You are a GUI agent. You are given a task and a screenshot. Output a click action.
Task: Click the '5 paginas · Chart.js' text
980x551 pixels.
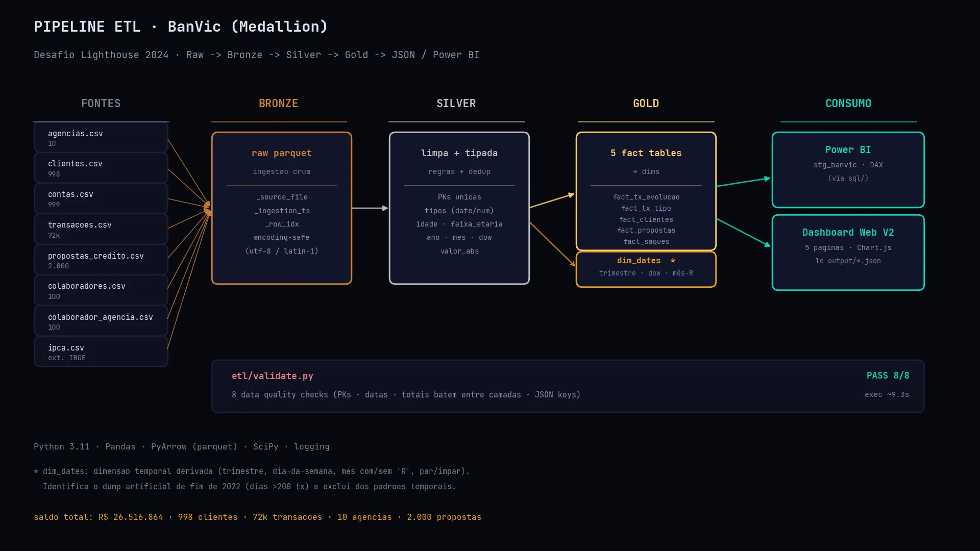(x=848, y=247)
